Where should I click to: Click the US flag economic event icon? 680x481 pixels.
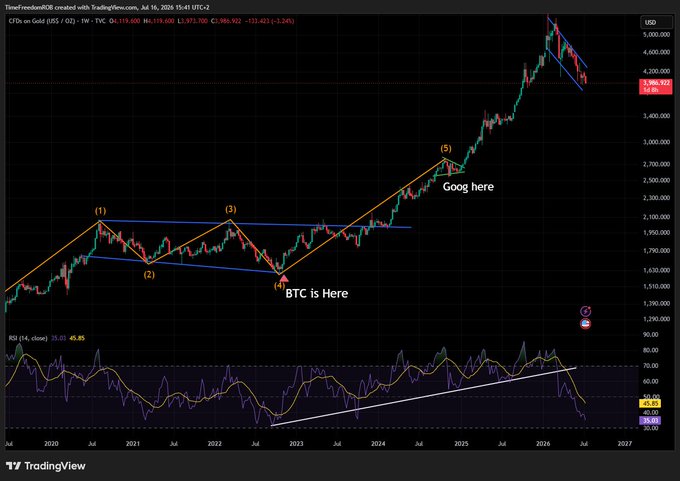(x=586, y=324)
